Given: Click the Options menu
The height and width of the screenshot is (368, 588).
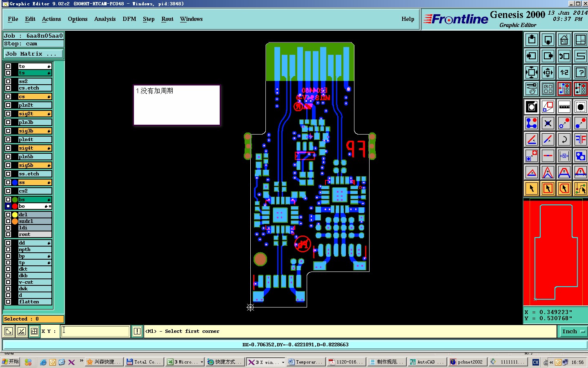Looking at the screenshot, I should pos(78,19).
